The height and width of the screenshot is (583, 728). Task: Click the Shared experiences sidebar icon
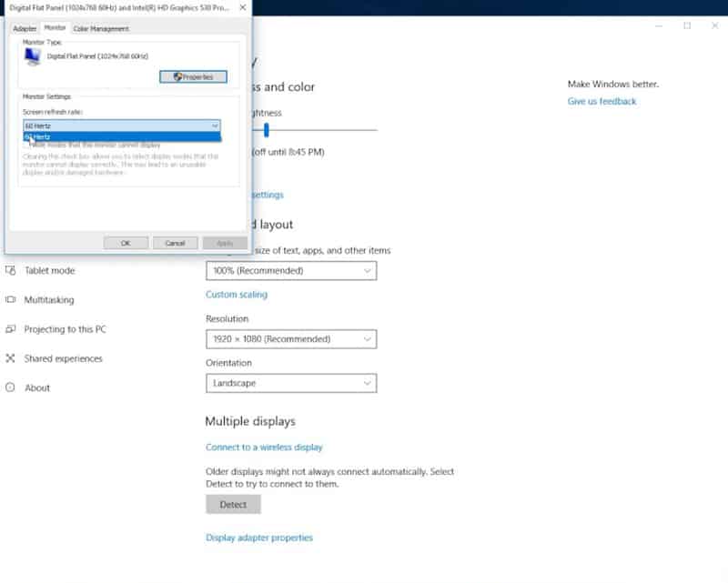coord(11,358)
